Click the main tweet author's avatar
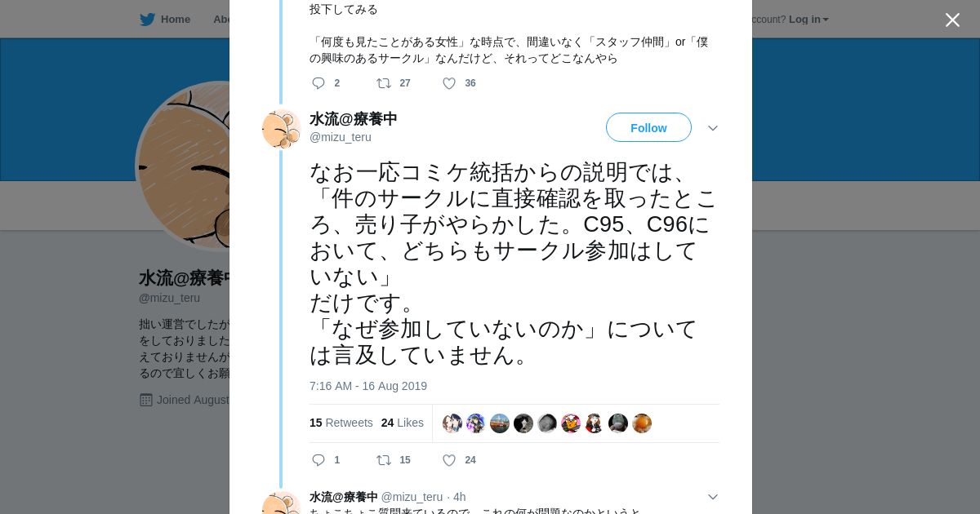Viewport: 980px width, 514px height. tap(281, 129)
